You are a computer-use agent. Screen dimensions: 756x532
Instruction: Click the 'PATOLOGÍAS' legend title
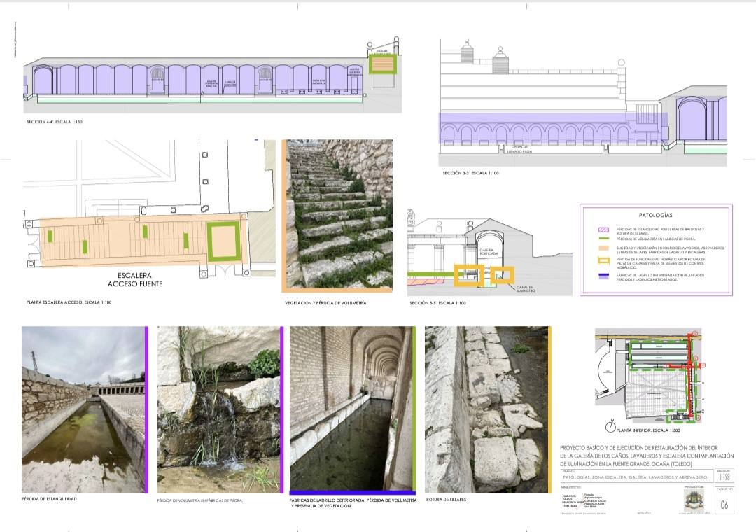pos(655,215)
